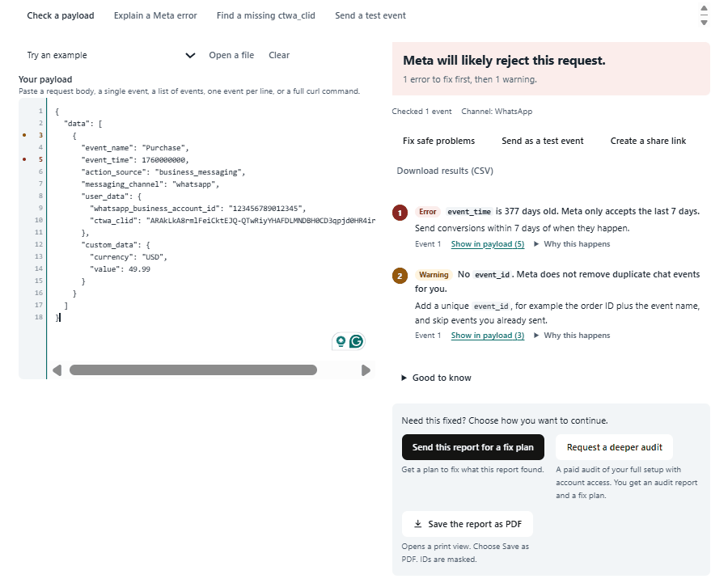This screenshot has width=728, height=583.
Task: Create a share link
Action: pyautogui.click(x=648, y=141)
